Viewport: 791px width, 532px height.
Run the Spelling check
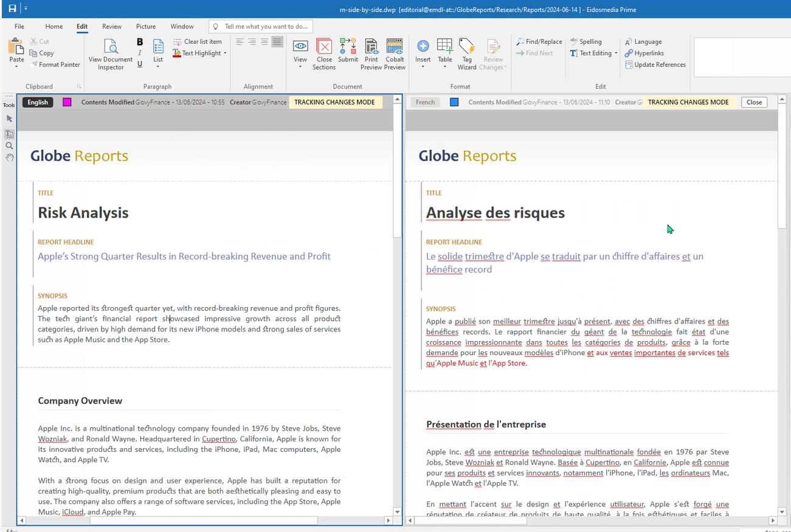(x=585, y=41)
